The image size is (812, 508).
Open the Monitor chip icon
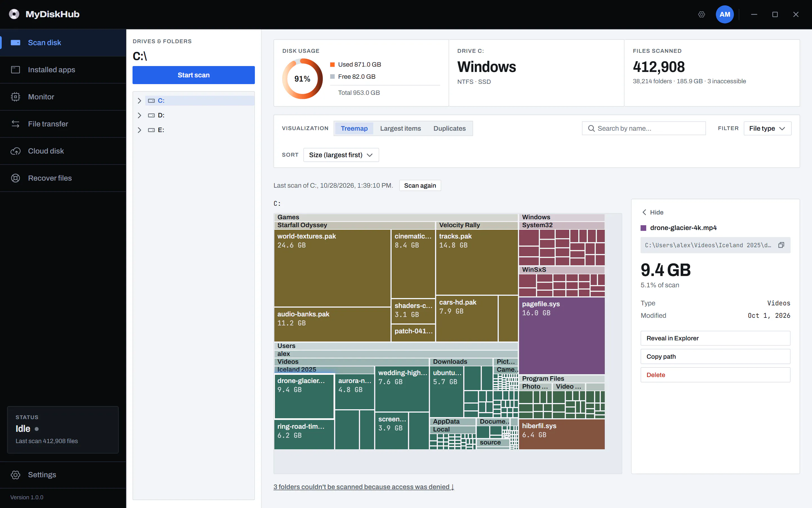coord(16,97)
